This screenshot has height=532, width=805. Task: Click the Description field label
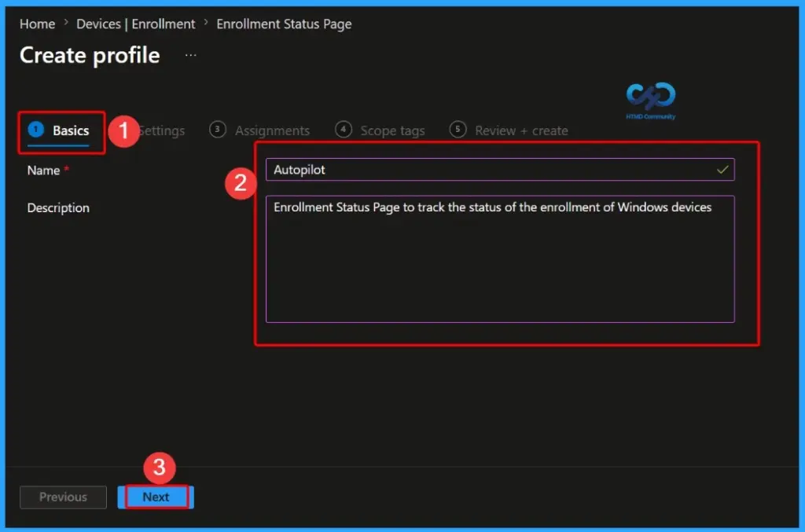pos(58,207)
